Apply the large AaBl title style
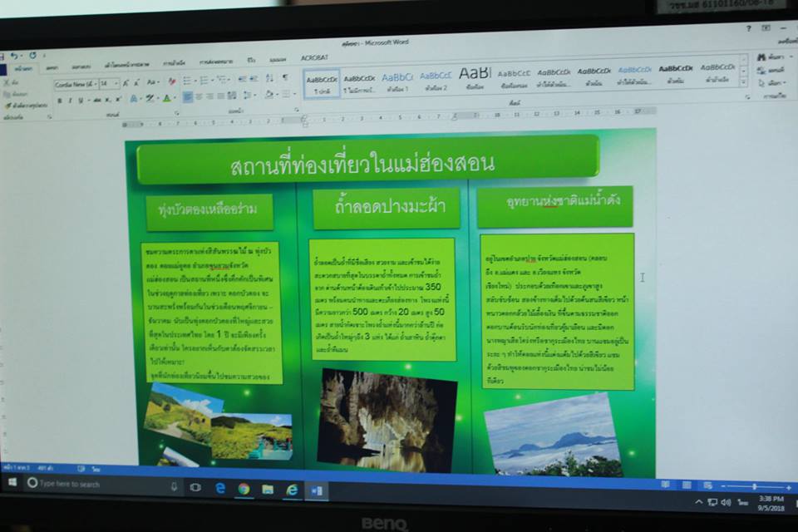 pyautogui.click(x=475, y=76)
